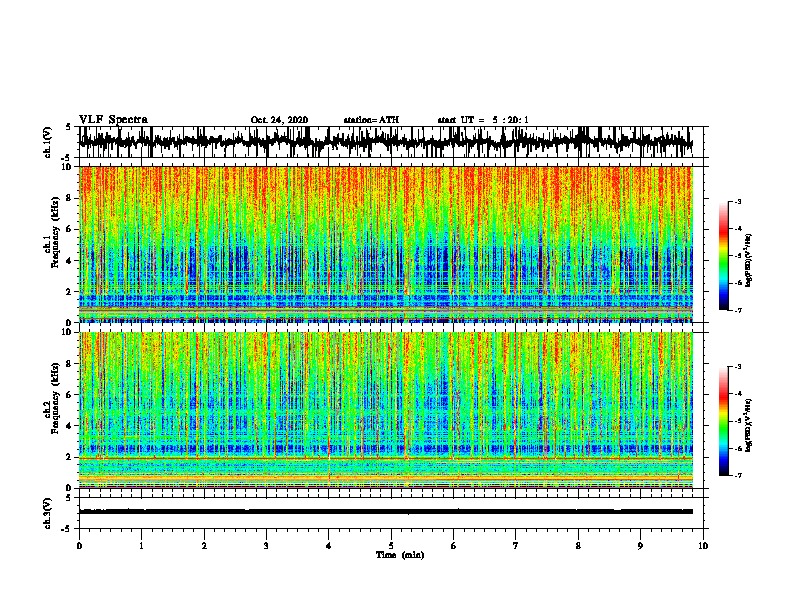The height and width of the screenshot is (612, 792).
Task: Click the "8" kHz tick of ch.2 spectrogram
Action: coord(70,364)
